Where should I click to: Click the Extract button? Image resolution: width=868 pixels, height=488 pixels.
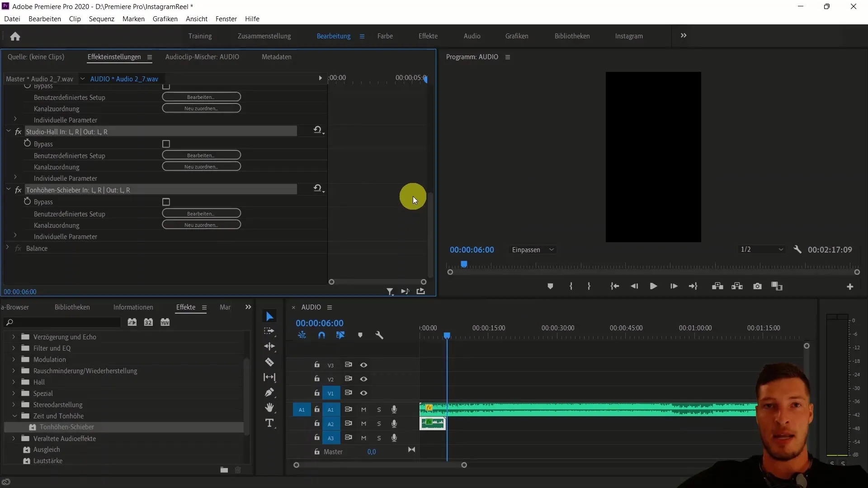(x=737, y=286)
